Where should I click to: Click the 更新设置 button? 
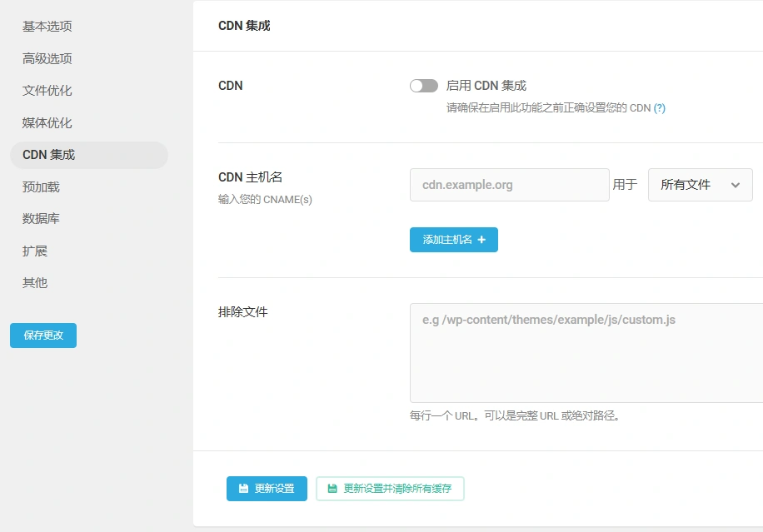[267, 489]
